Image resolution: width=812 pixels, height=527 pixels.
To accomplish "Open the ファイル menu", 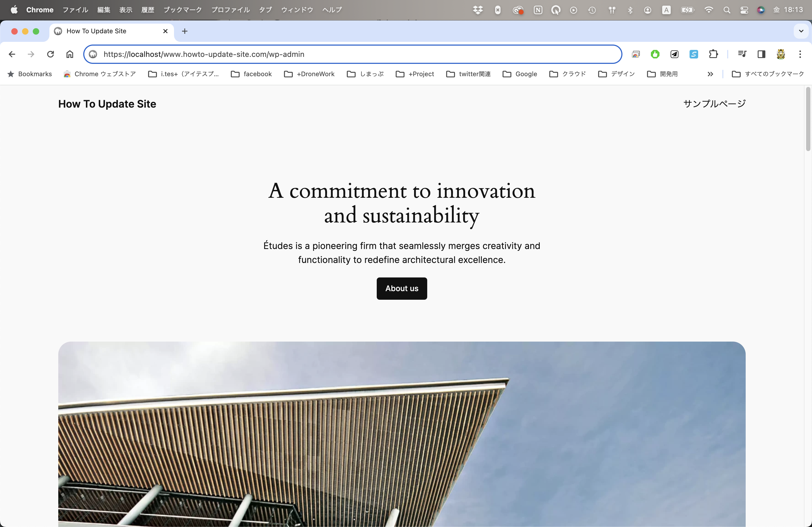I will [x=75, y=10].
